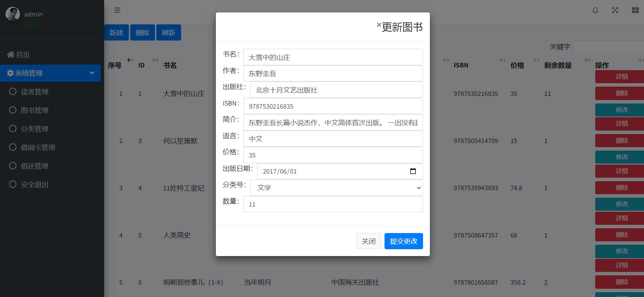
Task: Sort table using the ISBN column arrows
Action: [x=502, y=60]
